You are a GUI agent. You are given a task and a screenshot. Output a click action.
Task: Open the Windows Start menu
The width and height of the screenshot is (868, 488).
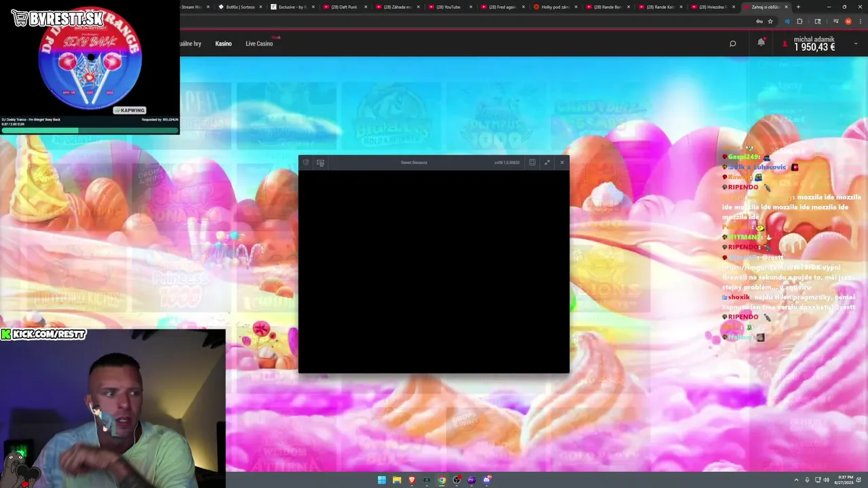tap(382, 480)
